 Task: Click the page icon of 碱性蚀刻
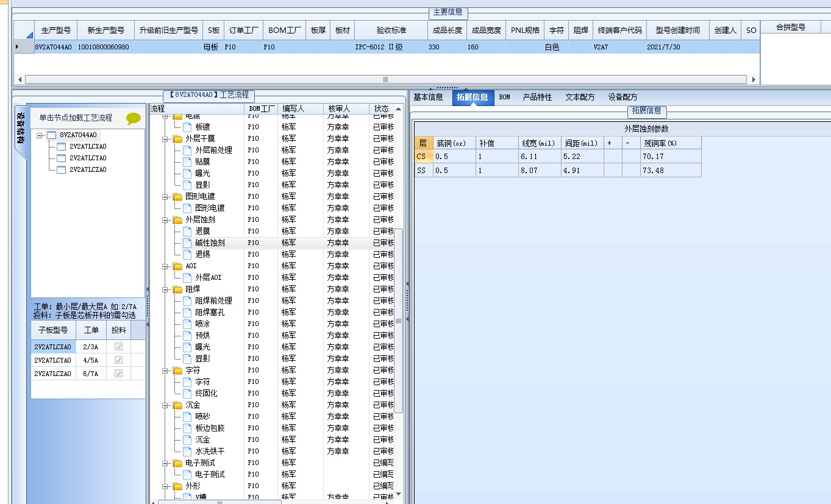(x=187, y=243)
